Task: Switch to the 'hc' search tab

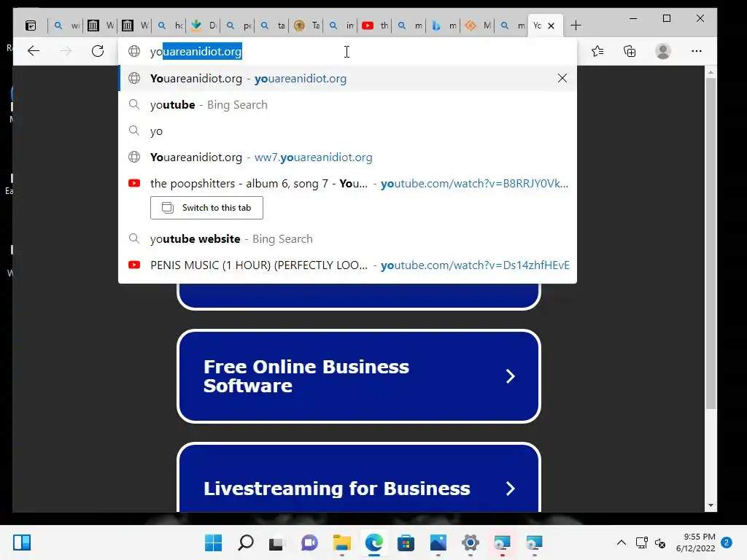Action: [170, 26]
